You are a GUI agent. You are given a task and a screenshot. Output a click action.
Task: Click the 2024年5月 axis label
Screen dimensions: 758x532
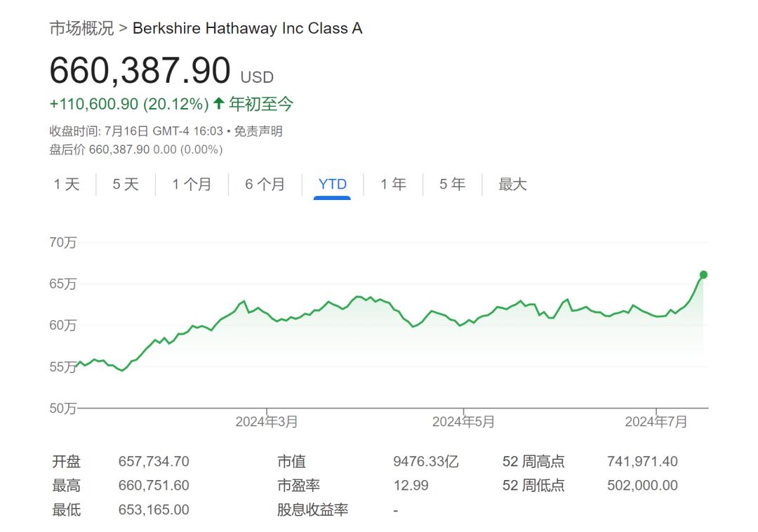463,422
